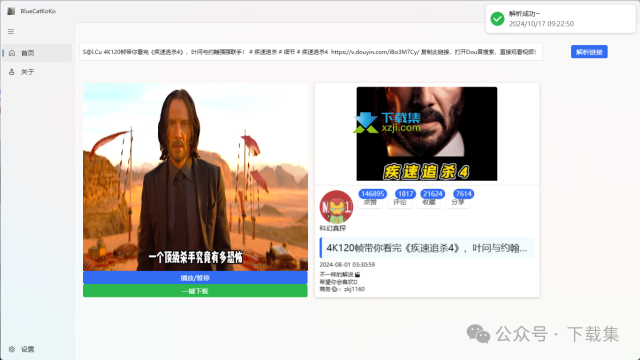
Task: Open 设置 settings at sidebar bottom
Action: (x=37, y=349)
